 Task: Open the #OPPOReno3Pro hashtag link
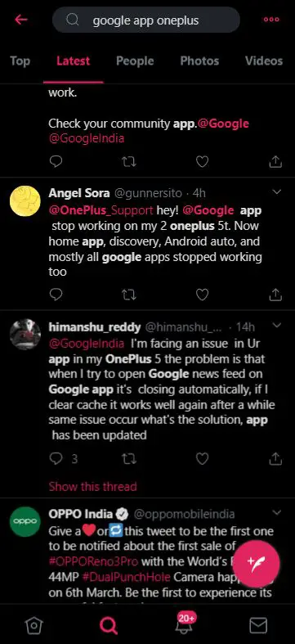click(93, 561)
